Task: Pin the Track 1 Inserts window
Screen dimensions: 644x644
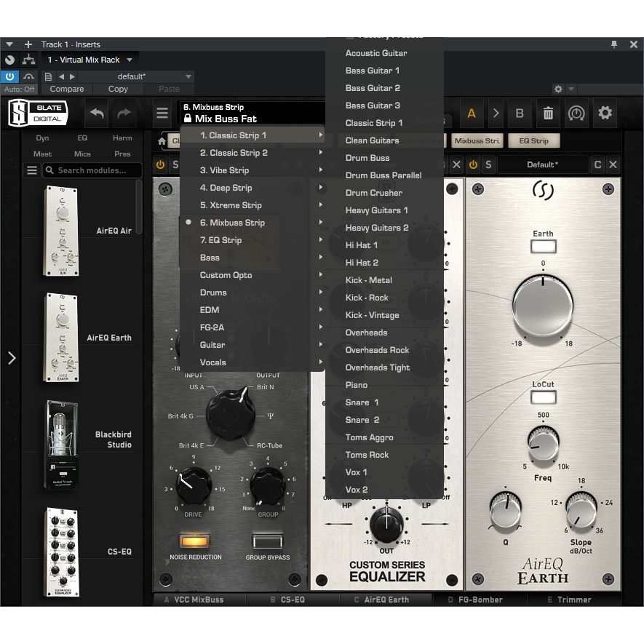Action: (x=615, y=44)
